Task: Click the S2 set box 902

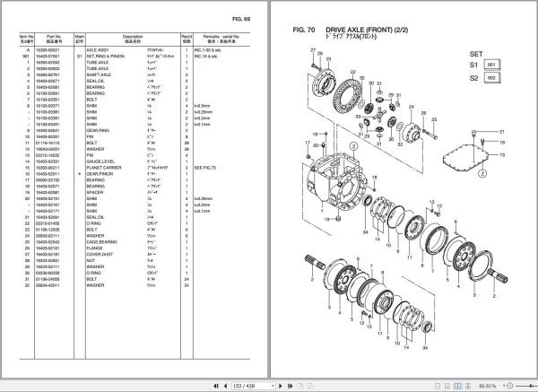Action: pos(491,78)
